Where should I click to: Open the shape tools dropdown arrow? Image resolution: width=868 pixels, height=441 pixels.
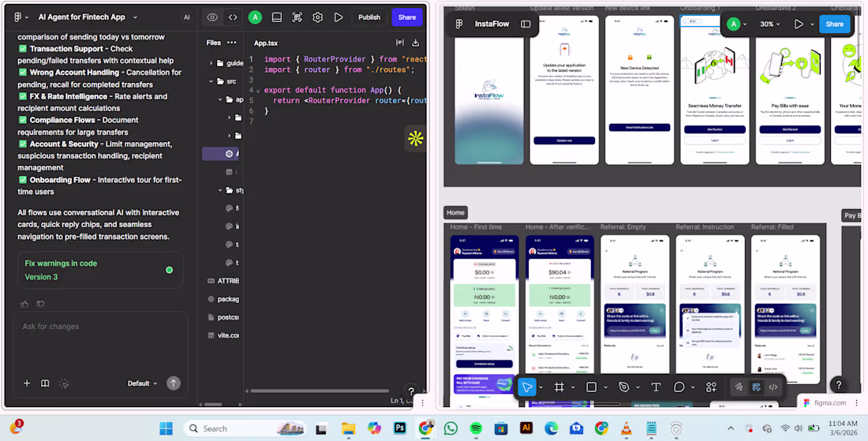pyautogui.click(x=605, y=387)
